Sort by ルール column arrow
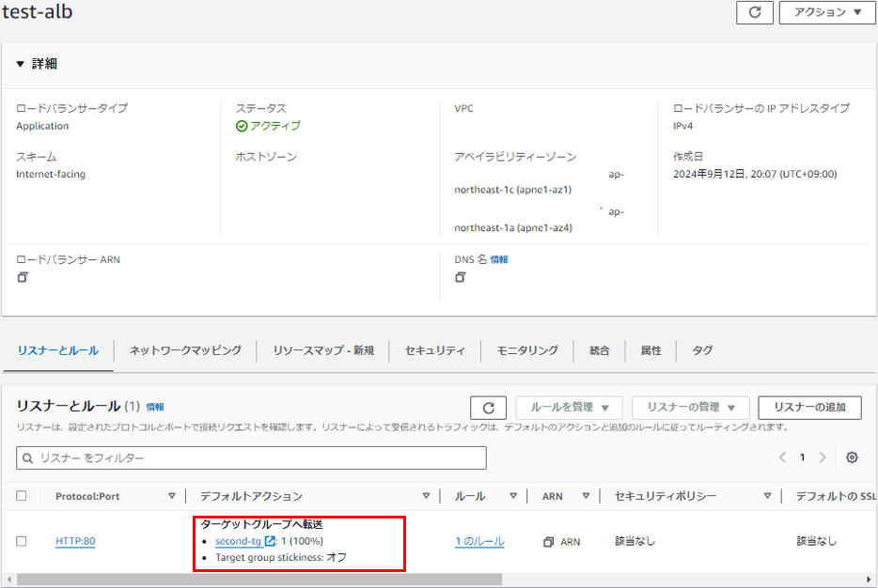 click(x=513, y=496)
